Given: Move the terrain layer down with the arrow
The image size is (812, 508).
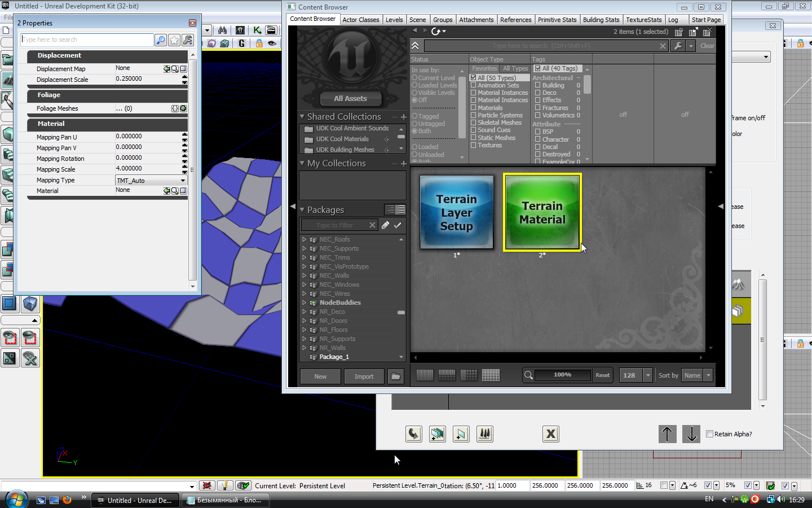Looking at the screenshot, I should point(691,433).
